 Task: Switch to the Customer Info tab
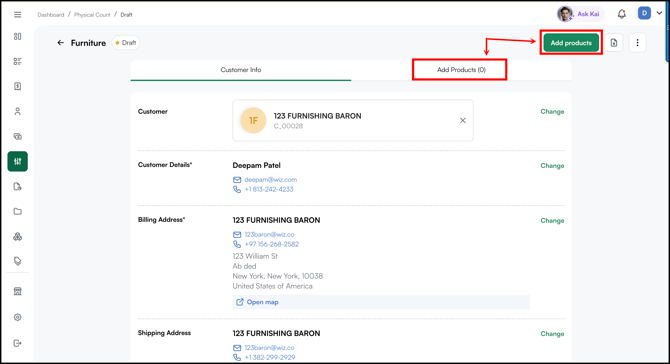[241, 70]
